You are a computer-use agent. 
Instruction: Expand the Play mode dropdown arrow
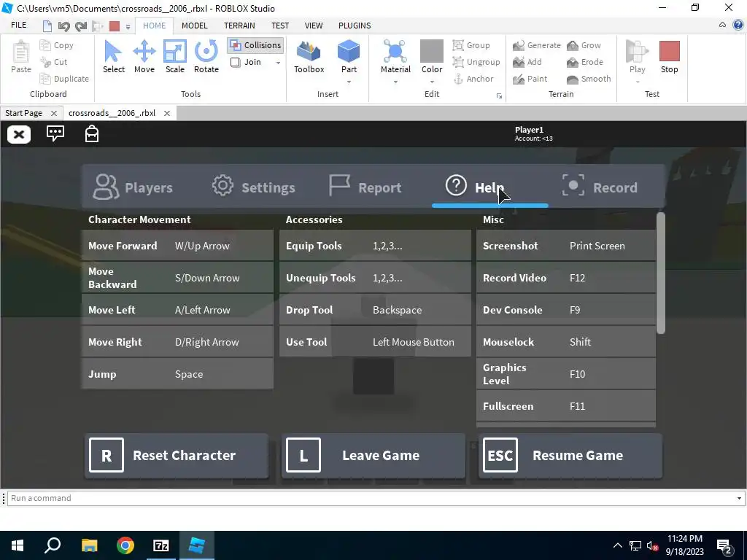click(638, 82)
